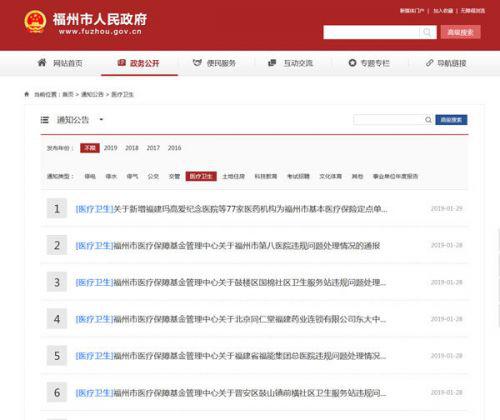Click the list icon beside 通知公告 heading
Viewport: 500px width, 420px height.
(x=45, y=120)
